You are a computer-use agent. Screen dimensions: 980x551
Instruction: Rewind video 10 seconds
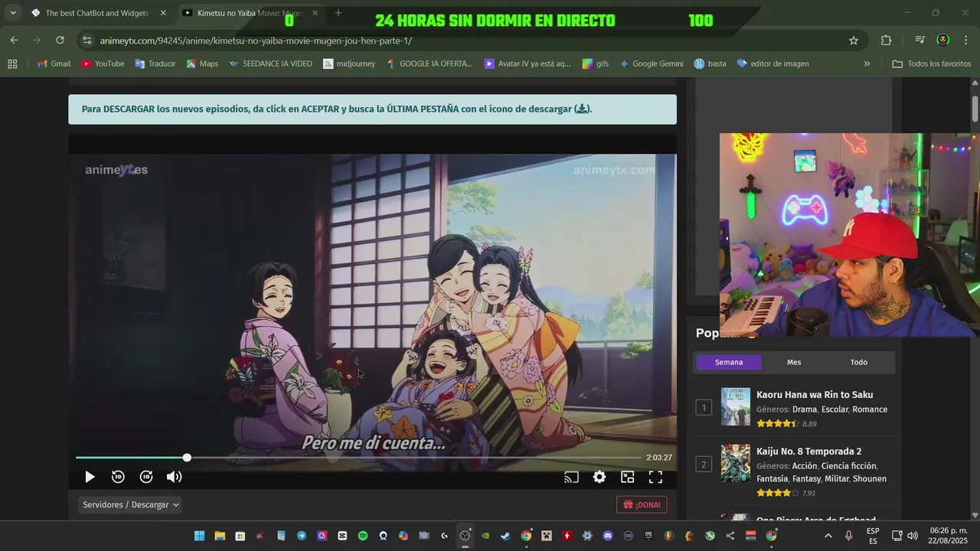[118, 477]
